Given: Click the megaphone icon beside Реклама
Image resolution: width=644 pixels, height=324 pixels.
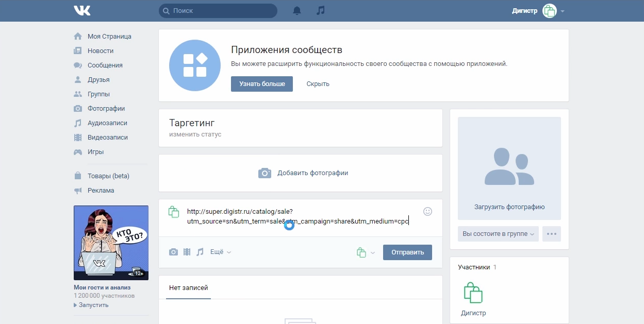Looking at the screenshot, I should [78, 191].
